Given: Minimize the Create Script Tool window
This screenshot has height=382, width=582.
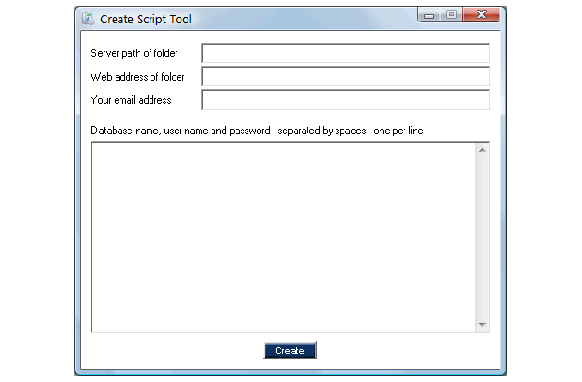Looking at the screenshot, I should 429,15.
